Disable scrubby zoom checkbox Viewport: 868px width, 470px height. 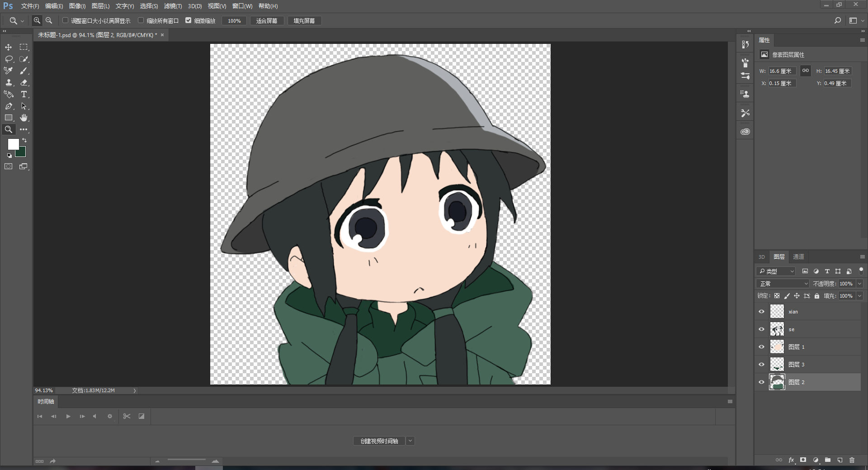click(189, 20)
